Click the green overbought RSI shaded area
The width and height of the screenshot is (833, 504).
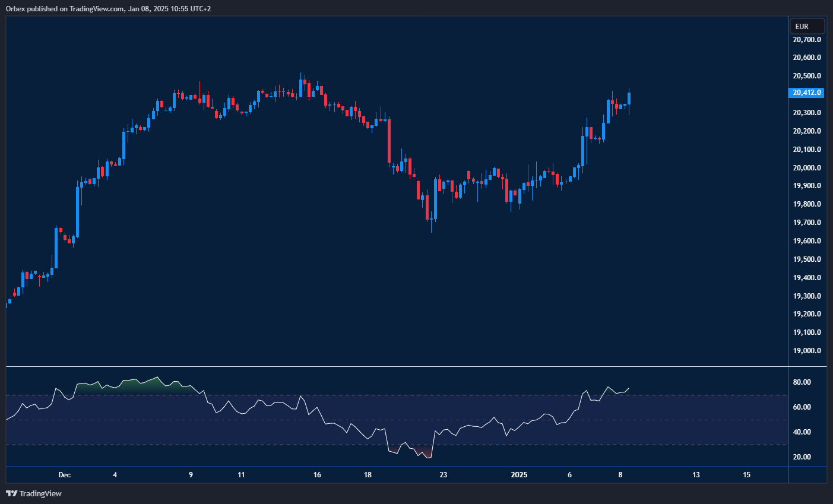(142, 385)
